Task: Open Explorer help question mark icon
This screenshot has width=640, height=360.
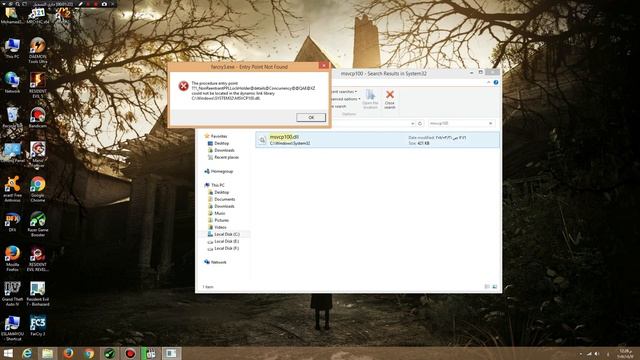Action: click(x=496, y=82)
